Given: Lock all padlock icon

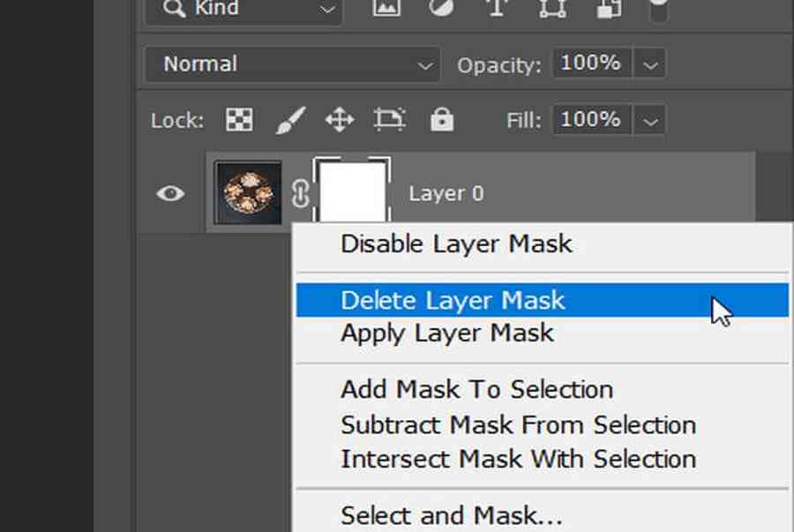Looking at the screenshot, I should point(441,120).
